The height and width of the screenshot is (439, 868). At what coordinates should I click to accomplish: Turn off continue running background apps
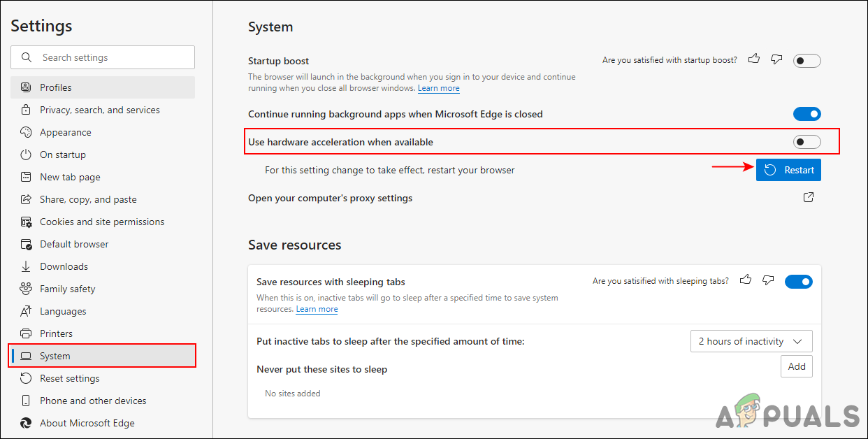(806, 114)
